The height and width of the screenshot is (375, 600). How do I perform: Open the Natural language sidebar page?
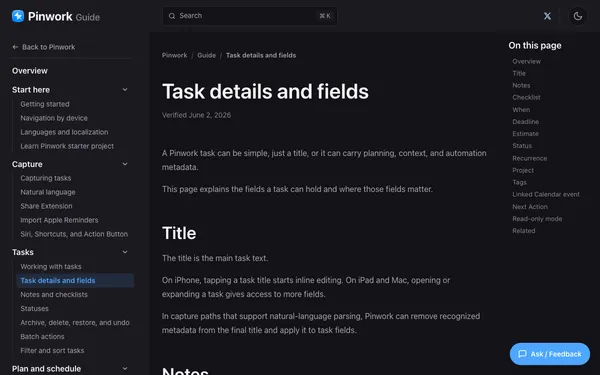[x=48, y=192]
